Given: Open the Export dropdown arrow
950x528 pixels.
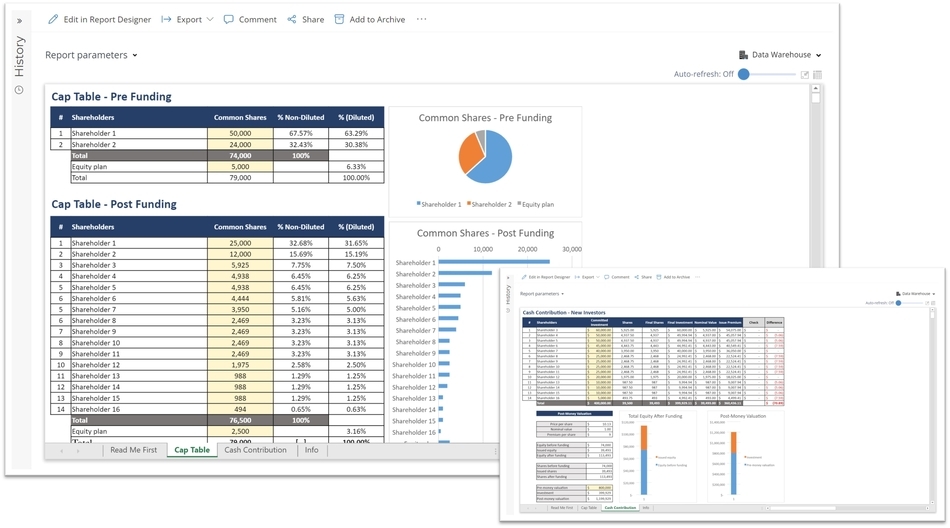Looking at the screenshot, I should click(x=210, y=19).
